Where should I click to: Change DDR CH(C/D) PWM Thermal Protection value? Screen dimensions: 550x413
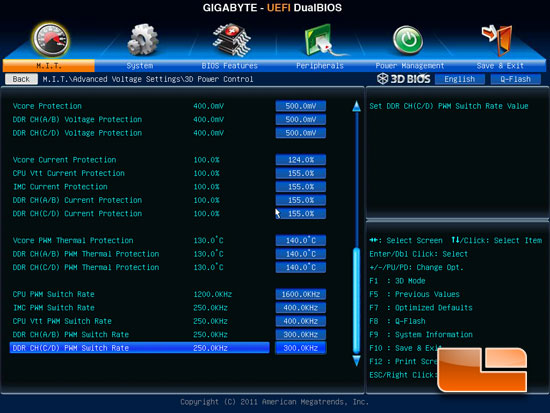[x=301, y=267]
